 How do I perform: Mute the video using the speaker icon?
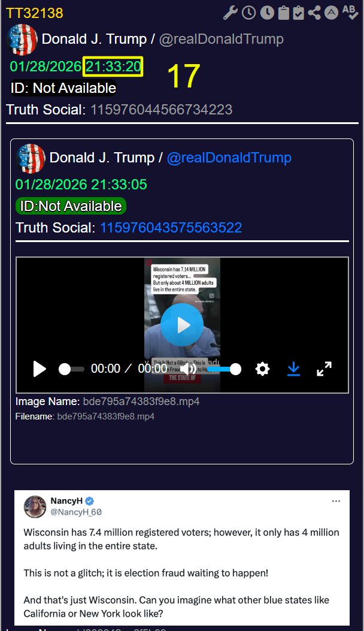187,369
